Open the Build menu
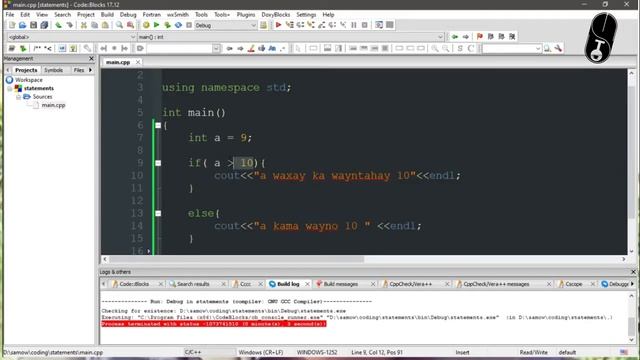Viewport: 640px width, 360px height. coord(107,14)
